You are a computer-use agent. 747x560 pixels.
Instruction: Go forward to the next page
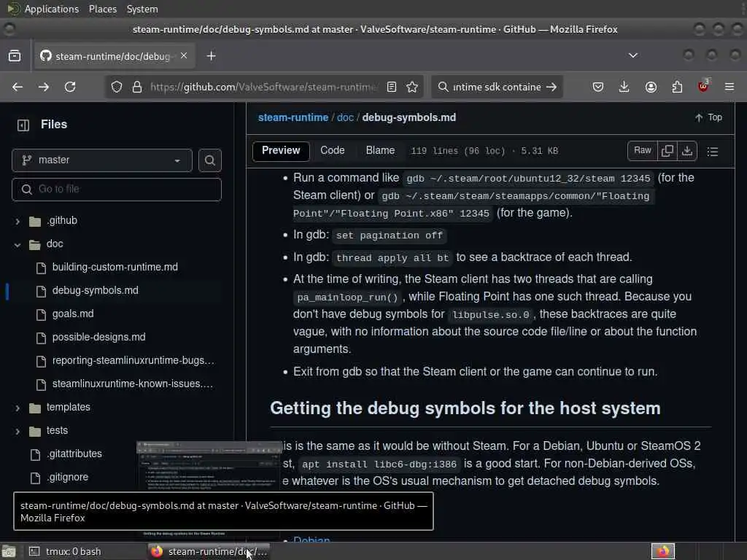tap(43, 87)
